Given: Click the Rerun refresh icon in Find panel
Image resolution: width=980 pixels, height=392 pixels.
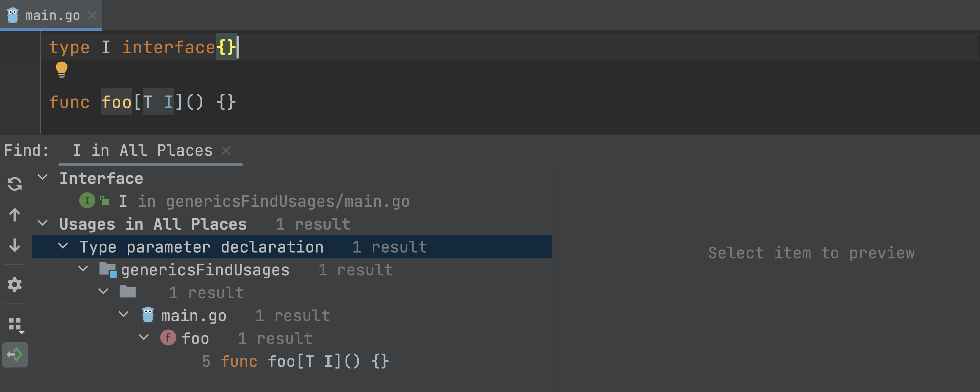Looking at the screenshot, I should click(15, 184).
